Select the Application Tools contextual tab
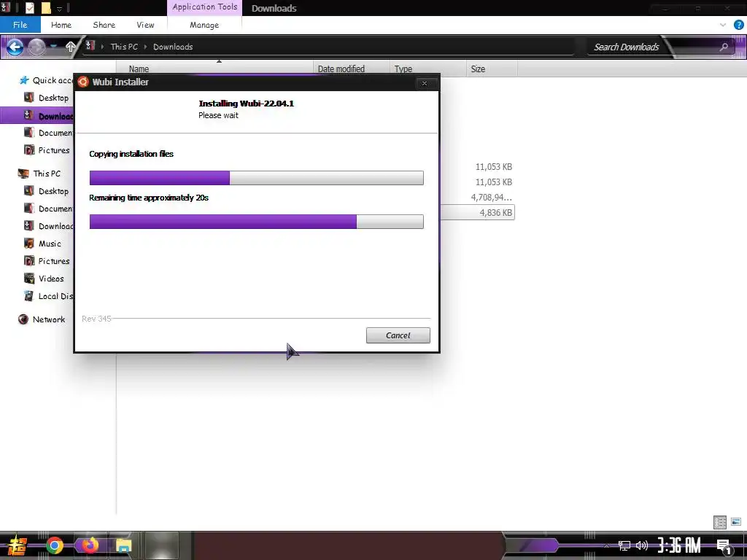747x560 pixels. 205,7
